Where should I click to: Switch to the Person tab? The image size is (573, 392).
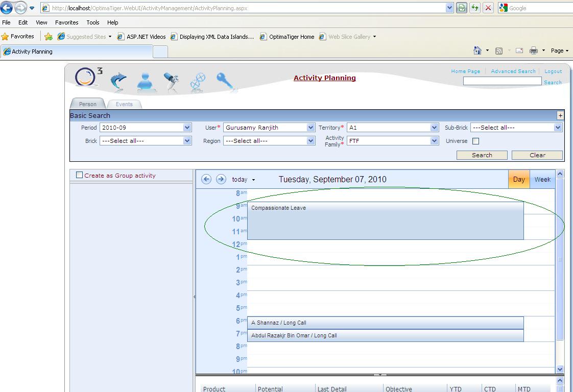88,104
